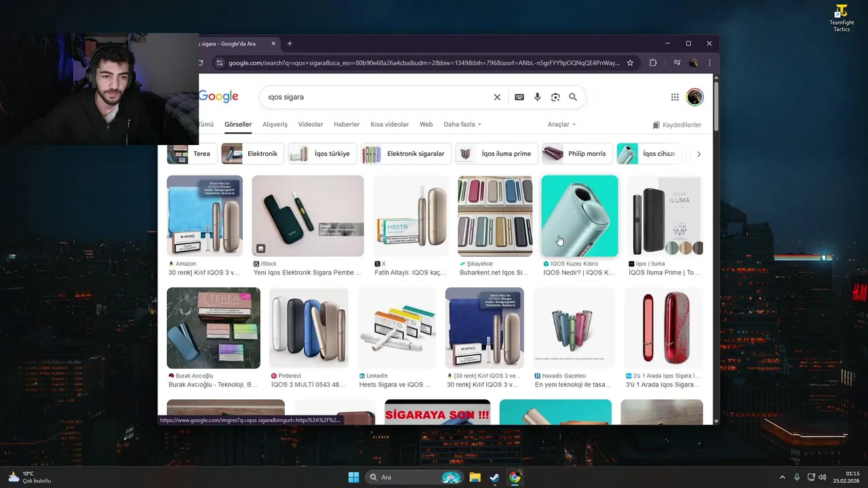The width and height of the screenshot is (868, 488).
Task: Focus the Windows taskbar search box
Action: (414, 477)
